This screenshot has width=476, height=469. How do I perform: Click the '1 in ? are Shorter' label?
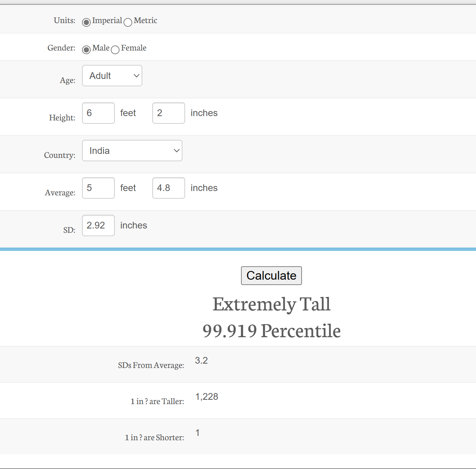click(x=154, y=438)
